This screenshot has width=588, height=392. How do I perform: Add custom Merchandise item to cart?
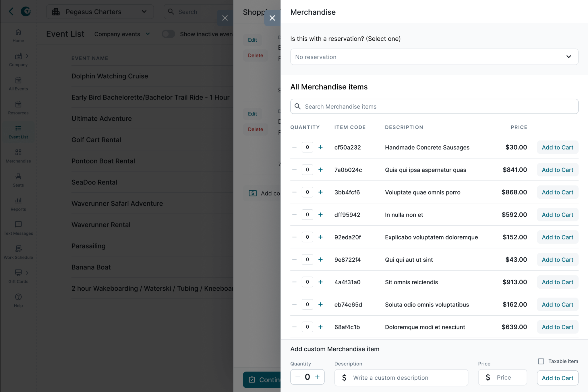[557, 378]
